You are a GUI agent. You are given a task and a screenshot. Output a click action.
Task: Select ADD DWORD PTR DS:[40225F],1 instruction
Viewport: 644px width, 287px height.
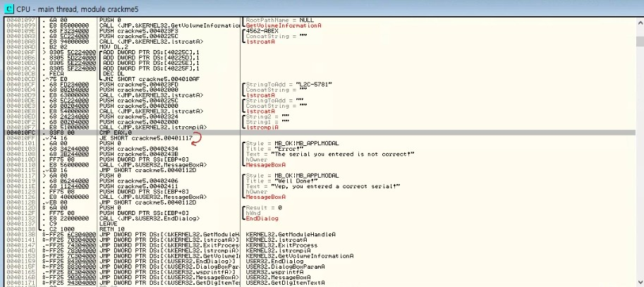(151, 68)
